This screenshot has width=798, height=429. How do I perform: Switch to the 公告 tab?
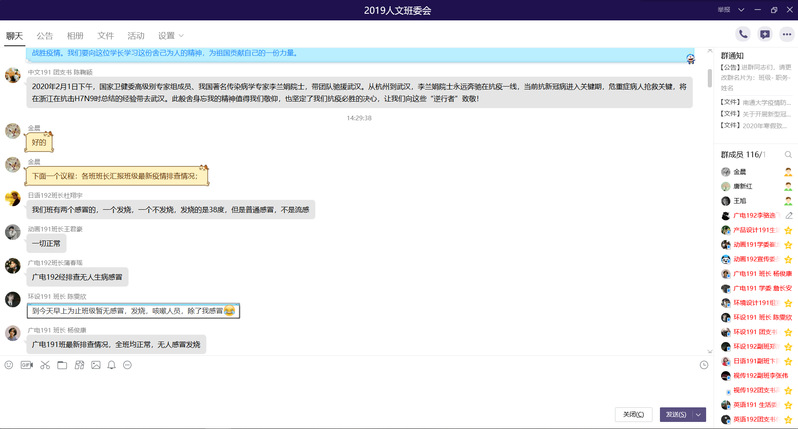[45, 35]
